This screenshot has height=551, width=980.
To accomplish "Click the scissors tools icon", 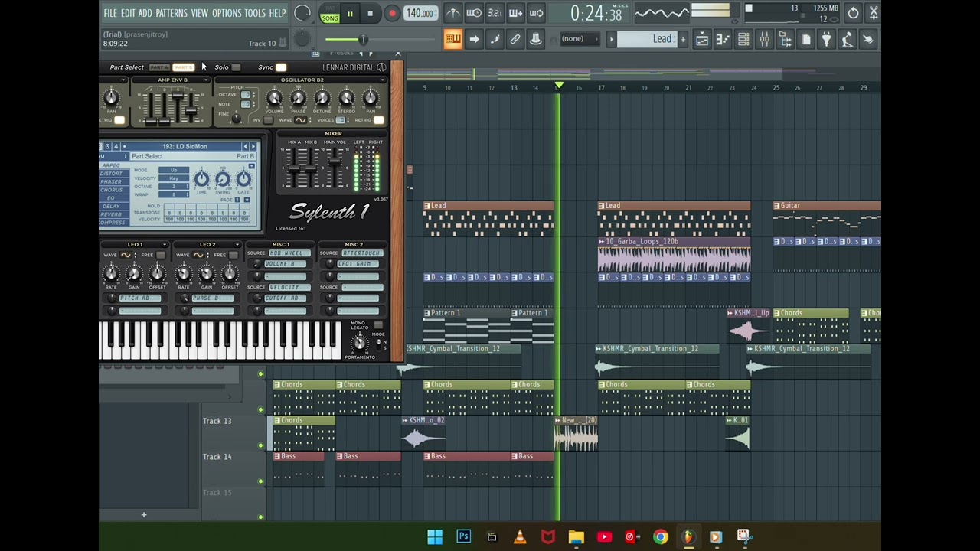I will [x=874, y=13].
